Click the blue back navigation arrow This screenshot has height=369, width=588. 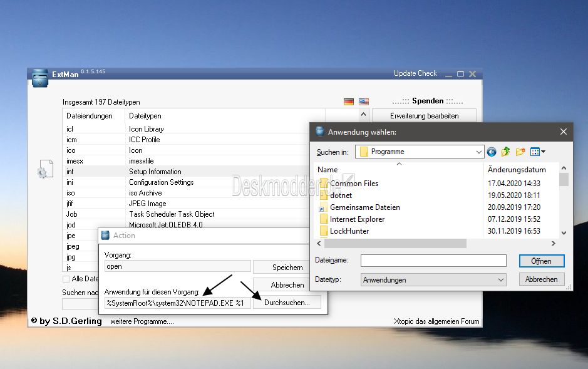pyautogui.click(x=492, y=151)
